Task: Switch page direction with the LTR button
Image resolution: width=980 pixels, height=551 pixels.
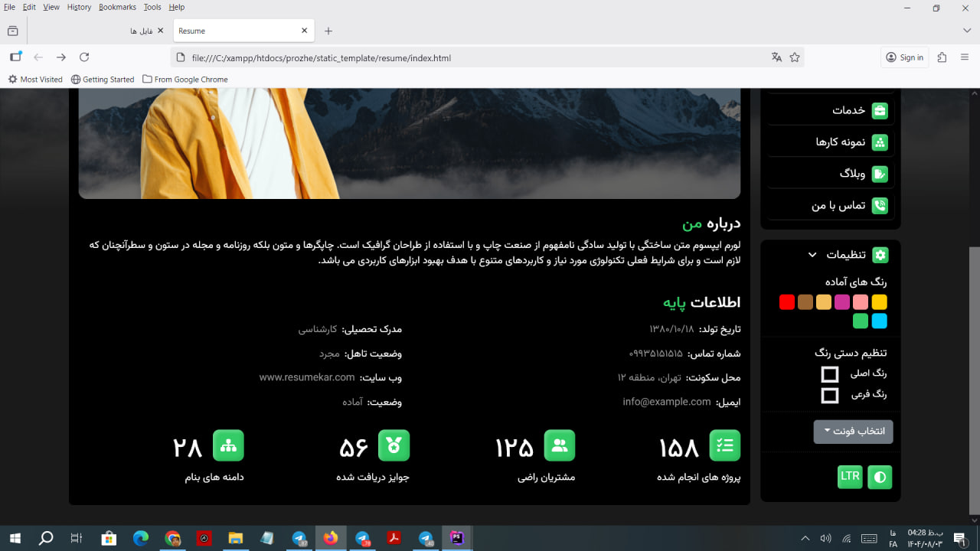Action: point(850,476)
